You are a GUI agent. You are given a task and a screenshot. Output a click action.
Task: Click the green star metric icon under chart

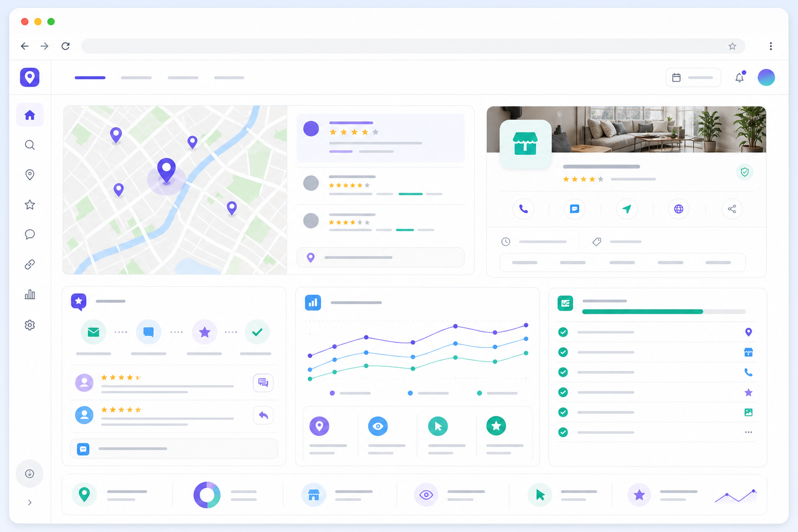tap(496, 426)
